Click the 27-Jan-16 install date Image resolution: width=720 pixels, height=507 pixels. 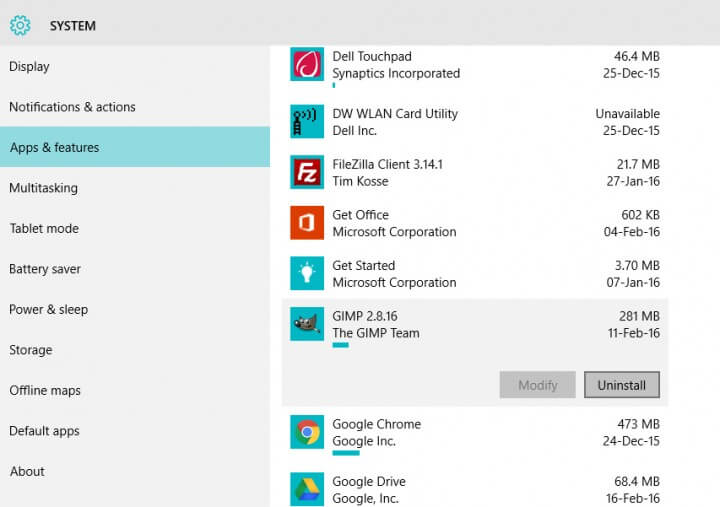[633, 181]
